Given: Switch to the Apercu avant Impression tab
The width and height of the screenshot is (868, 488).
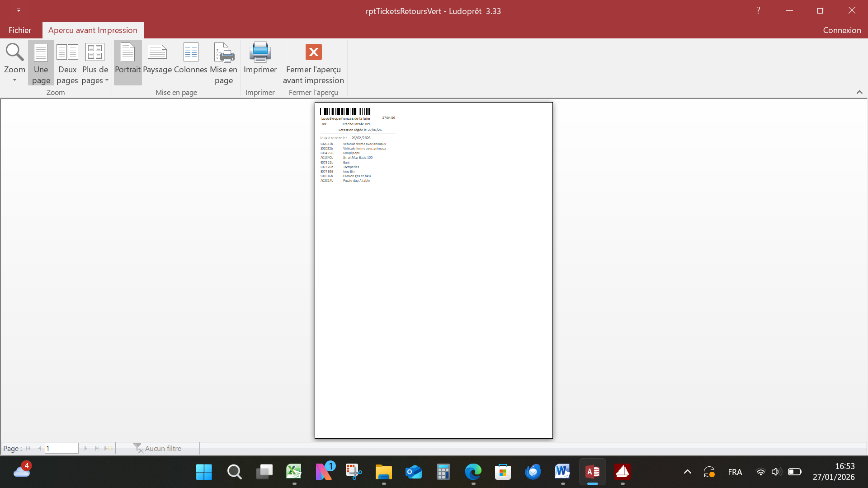Looking at the screenshot, I should tap(92, 30).
